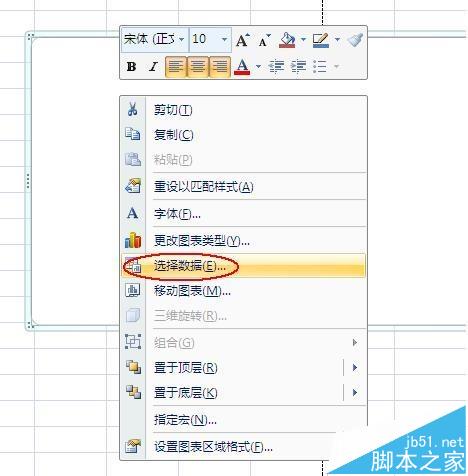Click 置于顶层(R) menu entry
Screen dimensions: 468x476
(232, 368)
